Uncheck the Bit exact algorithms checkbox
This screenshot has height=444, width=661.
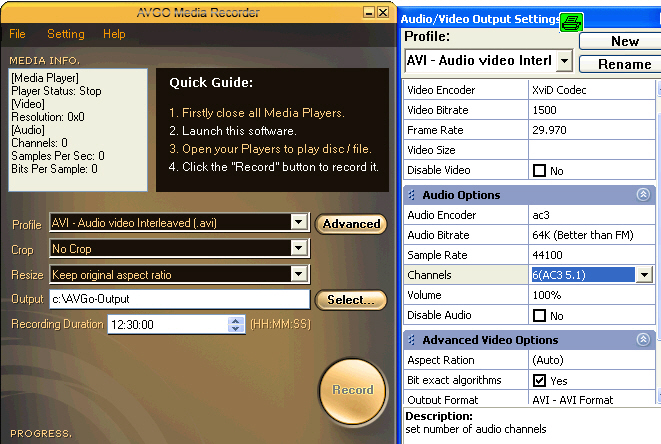pyautogui.click(x=539, y=380)
